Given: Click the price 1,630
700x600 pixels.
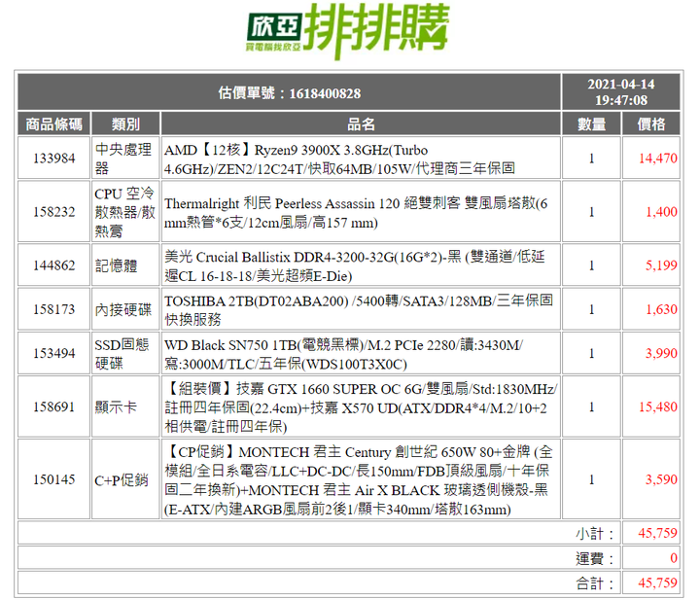Looking at the screenshot, I should click(661, 309).
